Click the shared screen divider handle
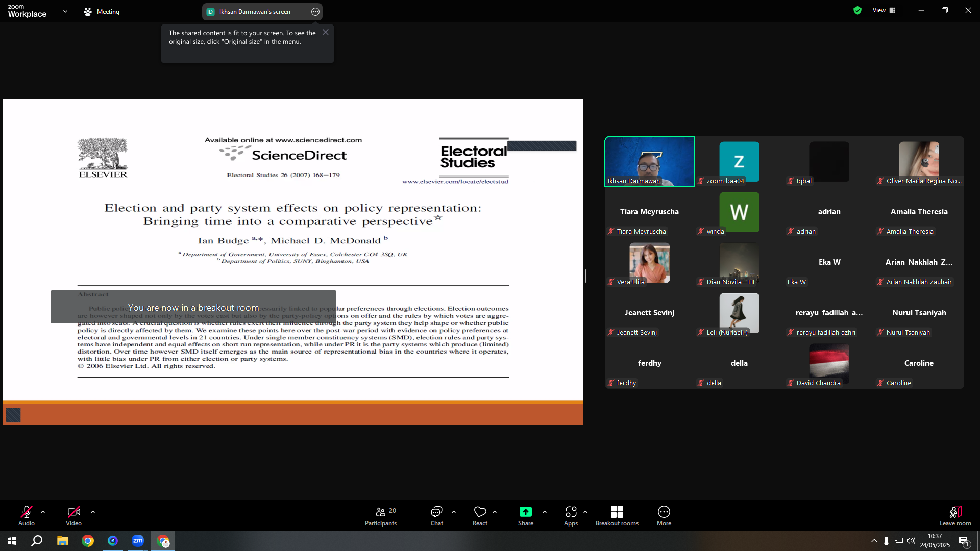The height and width of the screenshot is (551, 980). 586,276
